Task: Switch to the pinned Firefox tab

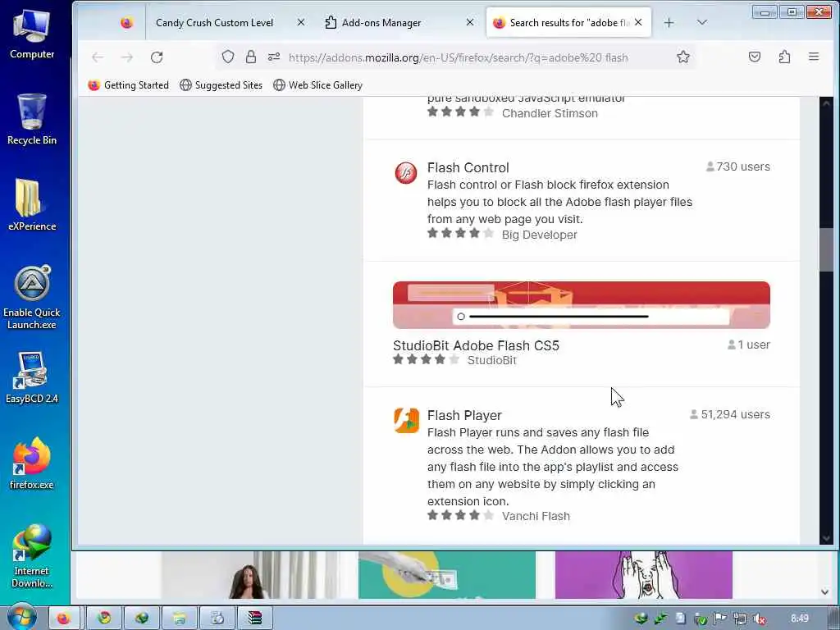Action: point(126,22)
